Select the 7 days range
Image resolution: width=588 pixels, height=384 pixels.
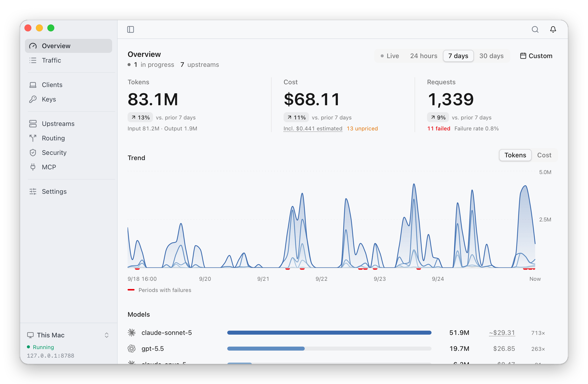[x=458, y=56]
